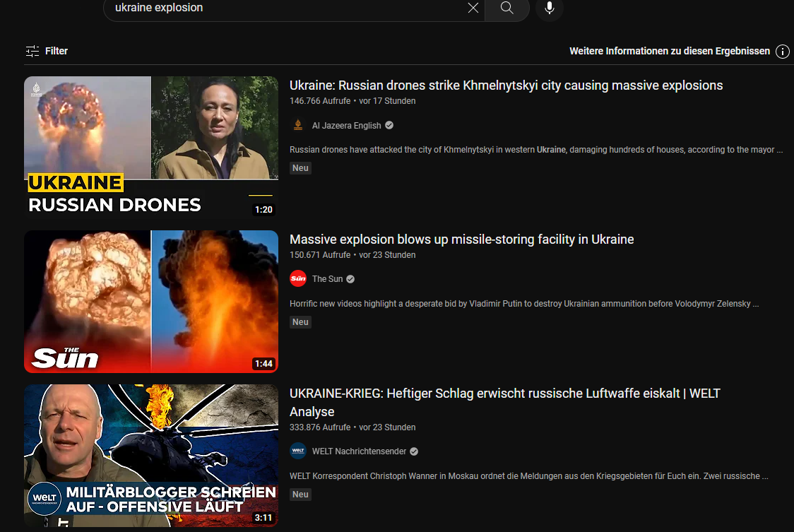Image resolution: width=794 pixels, height=532 pixels.
Task: Play The Sun missile facility explosion thumbnail
Action: [x=151, y=302]
